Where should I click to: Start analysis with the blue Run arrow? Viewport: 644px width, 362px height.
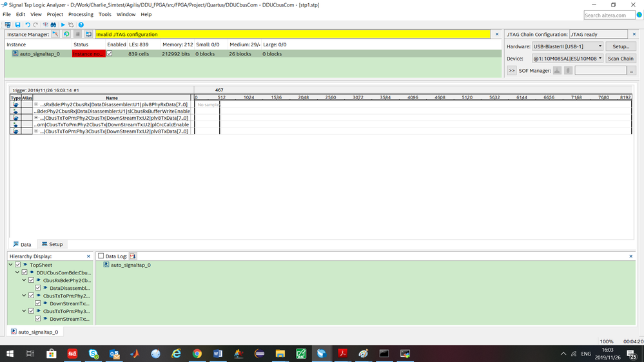pos(63,24)
